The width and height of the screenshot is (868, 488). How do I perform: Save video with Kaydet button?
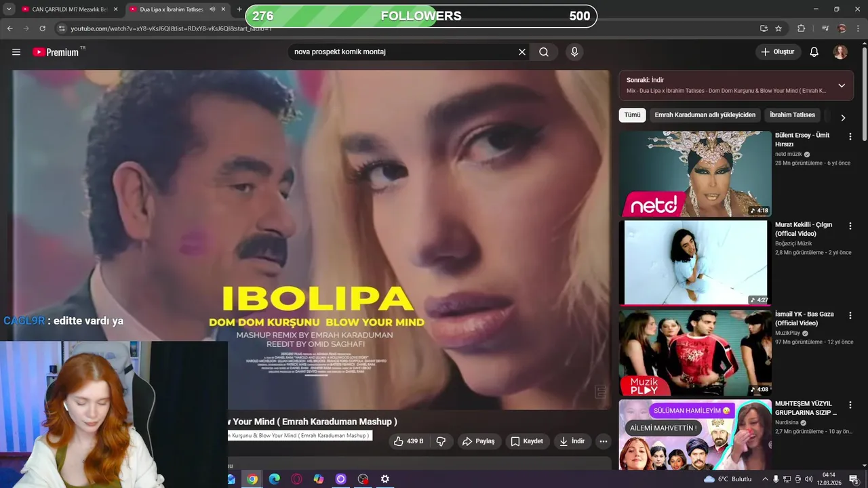pyautogui.click(x=527, y=441)
